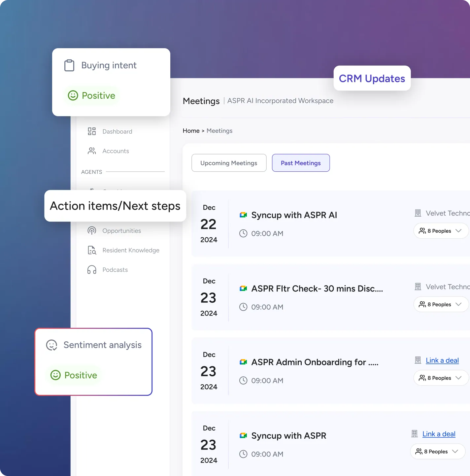The image size is (470, 476).
Task: Expand the 8 Peoples dropdown for Syncup with ASPR AI
Action: point(441,231)
